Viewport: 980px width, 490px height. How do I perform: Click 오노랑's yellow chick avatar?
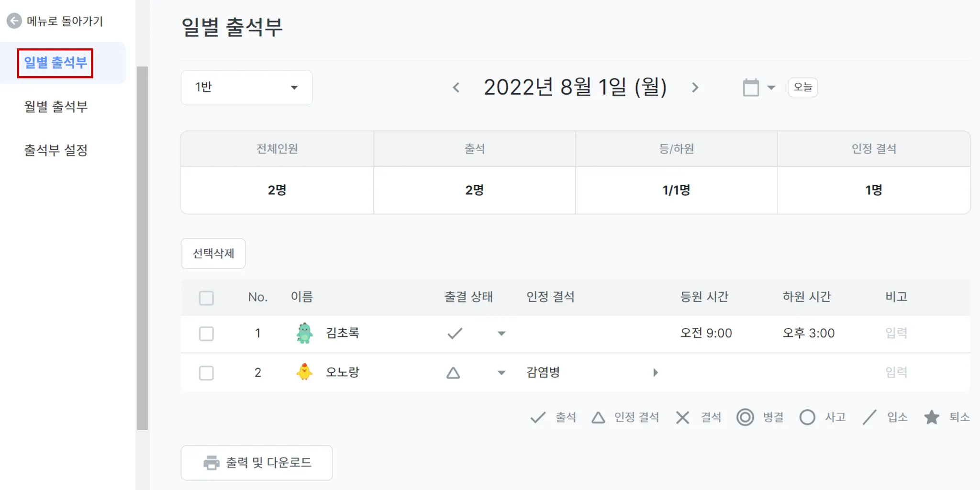click(x=304, y=372)
